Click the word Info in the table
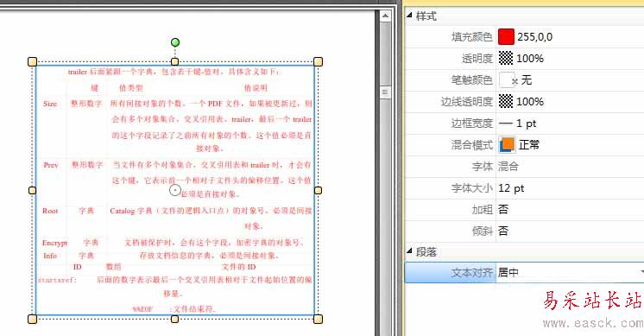Screen dimensions: 644x336 [x=50, y=256]
